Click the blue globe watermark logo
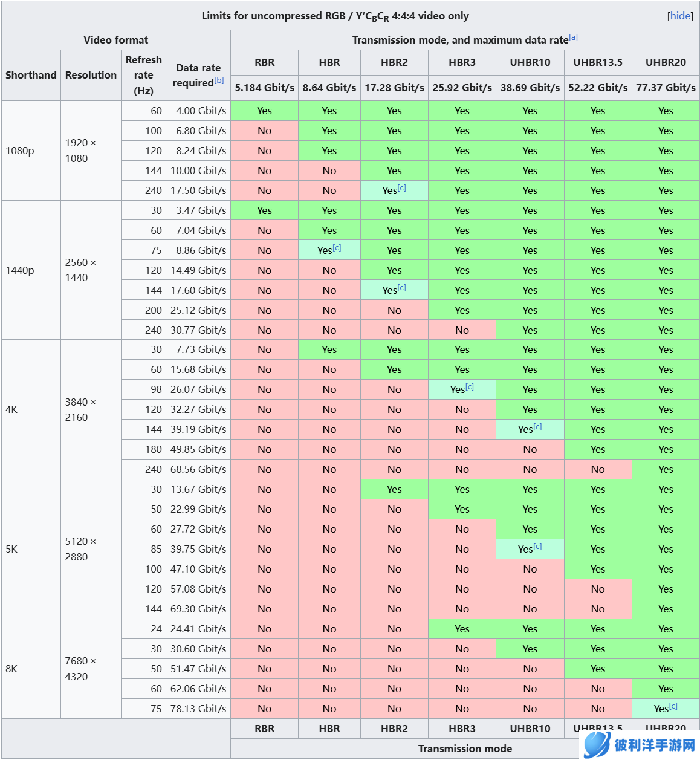Screen dimensions: 700x760 point(596,744)
